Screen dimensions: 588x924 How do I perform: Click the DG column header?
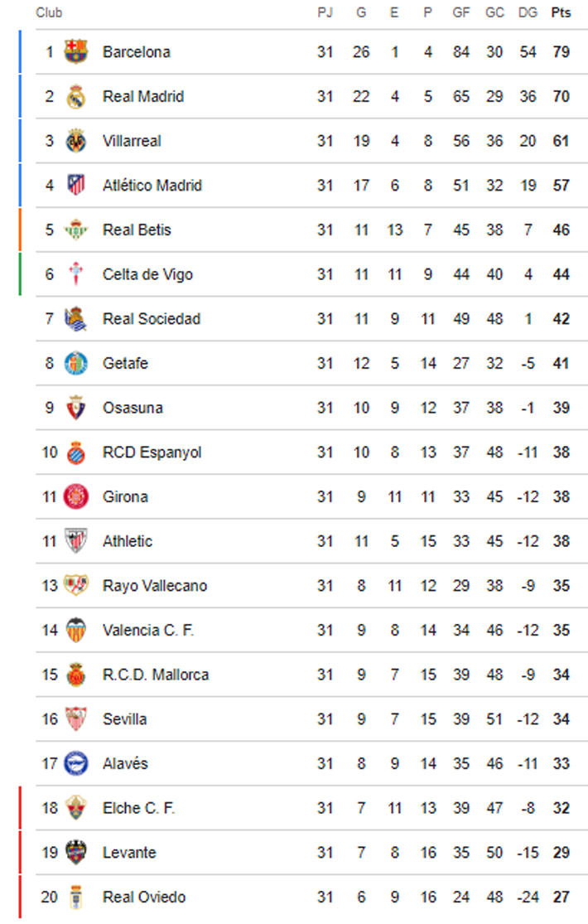[528, 12]
